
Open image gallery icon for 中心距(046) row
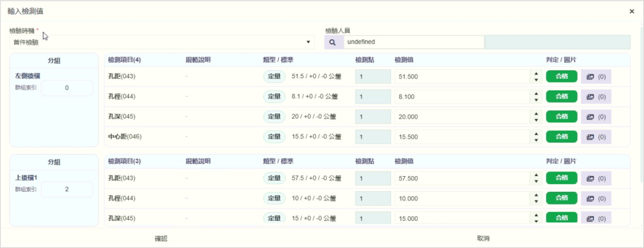596,137
